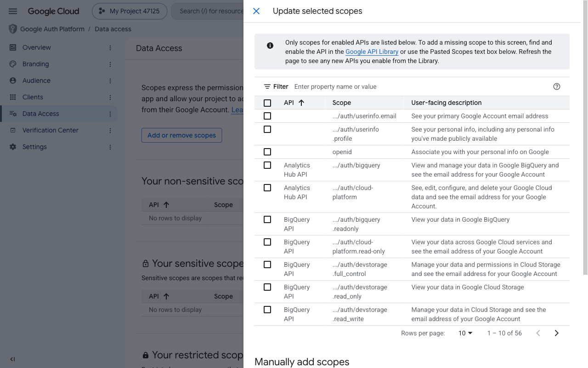Click the Google Auth Platform shield icon
The image size is (588, 368).
(13, 29)
